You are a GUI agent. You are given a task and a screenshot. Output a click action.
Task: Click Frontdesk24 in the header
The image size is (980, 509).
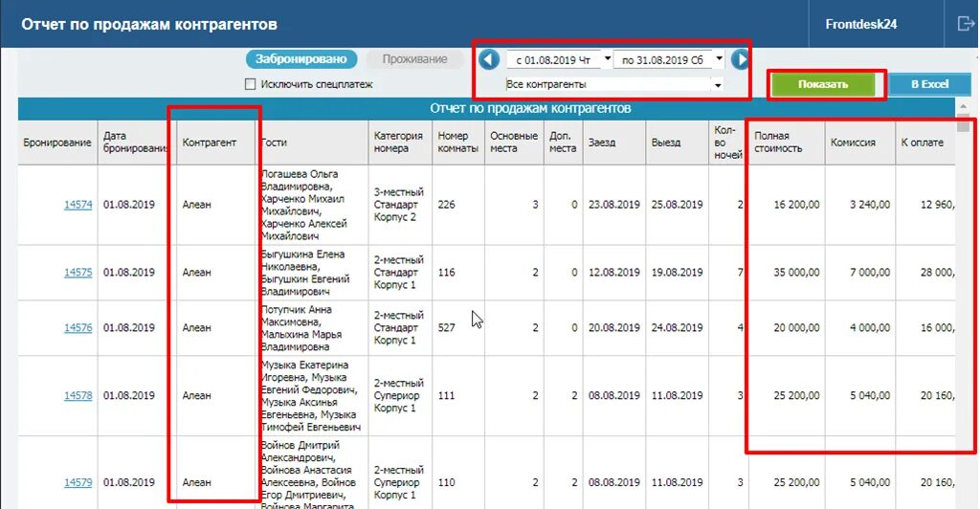(x=860, y=24)
